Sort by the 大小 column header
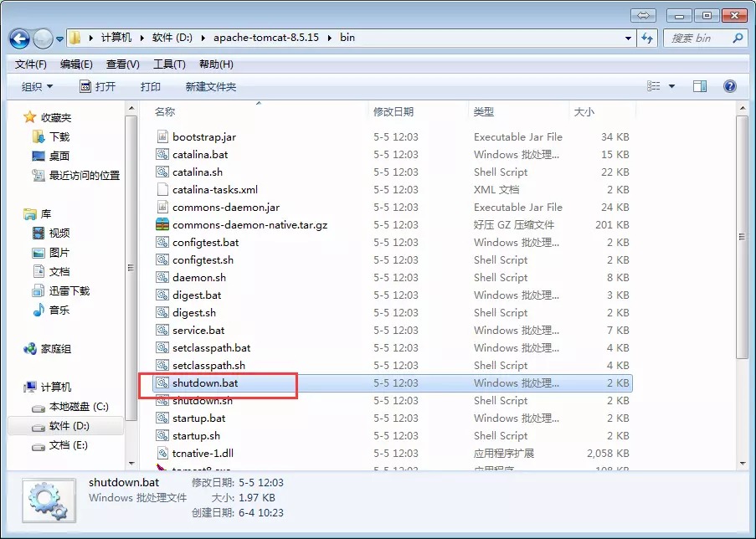Image resolution: width=756 pixels, height=539 pixels. tap(584, 112)
